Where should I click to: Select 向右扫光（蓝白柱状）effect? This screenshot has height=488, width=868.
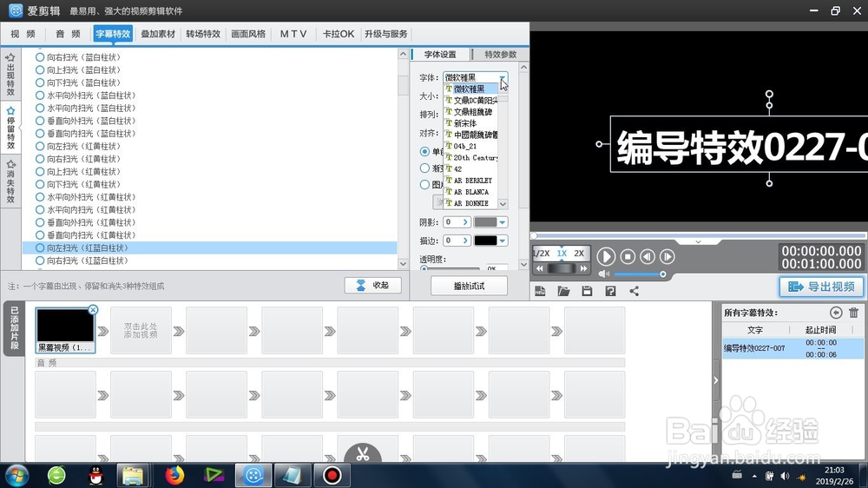(78, 57)
